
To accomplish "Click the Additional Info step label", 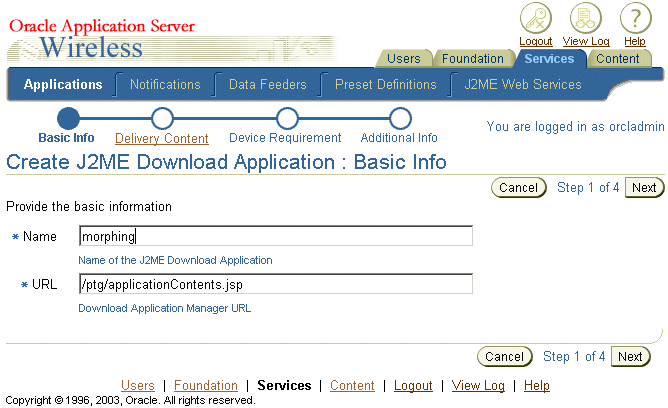I will (399, 138).
